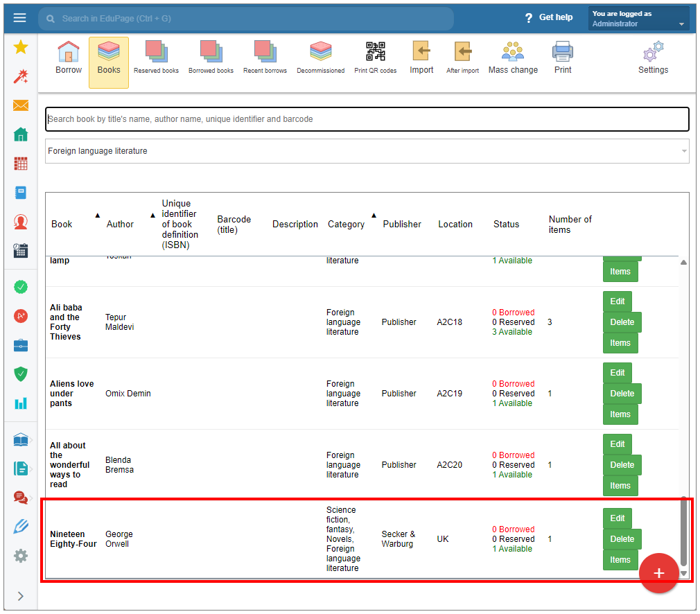
Task: Edit the Nineteen Eighty-Four book
Action: pyautogui.click(x=617, y=518)
